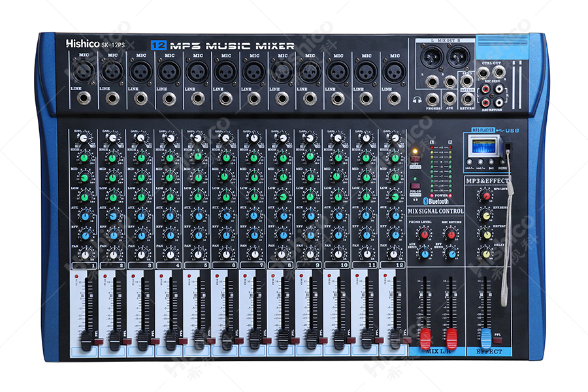Grab the blue EFFECT fader

[486, 338]
